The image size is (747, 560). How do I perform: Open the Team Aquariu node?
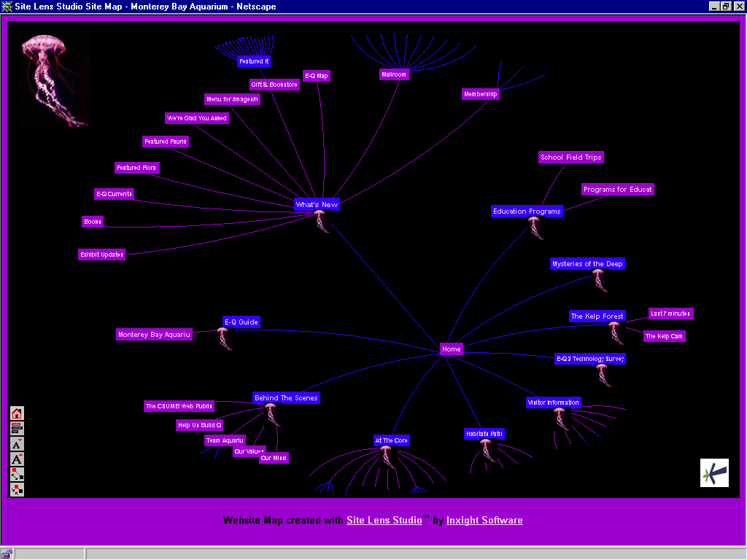pos(225,440)
